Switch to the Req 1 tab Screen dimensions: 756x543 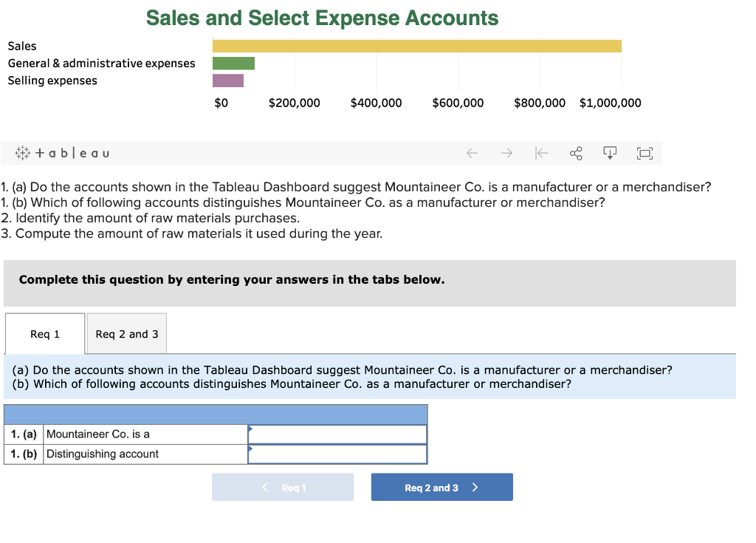[44, 333]
